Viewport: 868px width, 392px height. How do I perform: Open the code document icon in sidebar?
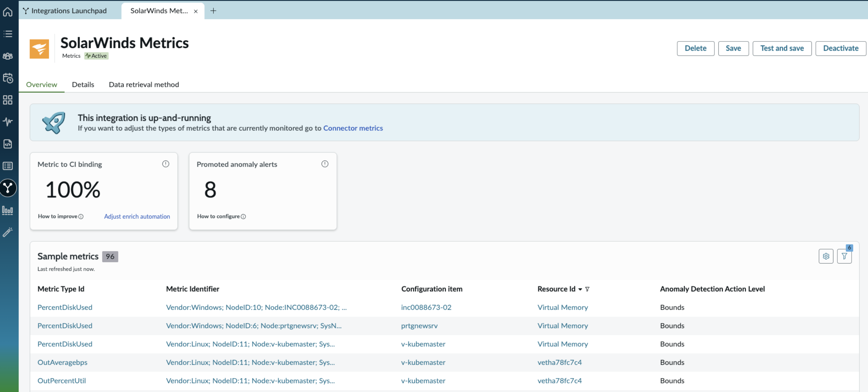pyautogui.click(x=8, y=144)
